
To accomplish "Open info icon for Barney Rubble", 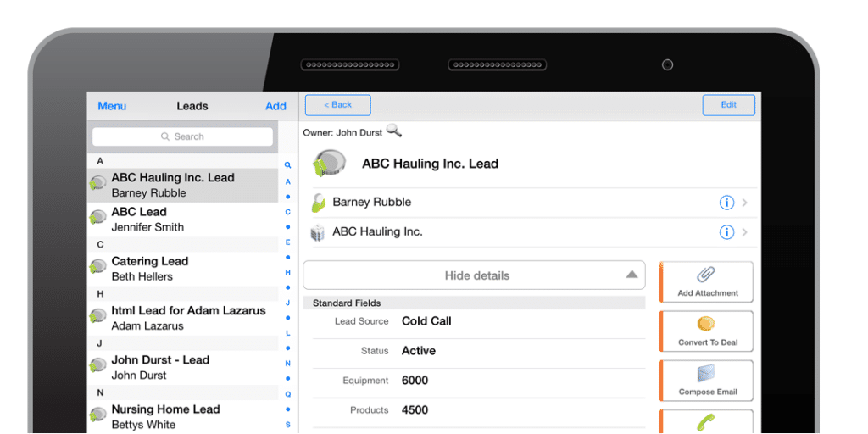I will (x=726, y=203).
